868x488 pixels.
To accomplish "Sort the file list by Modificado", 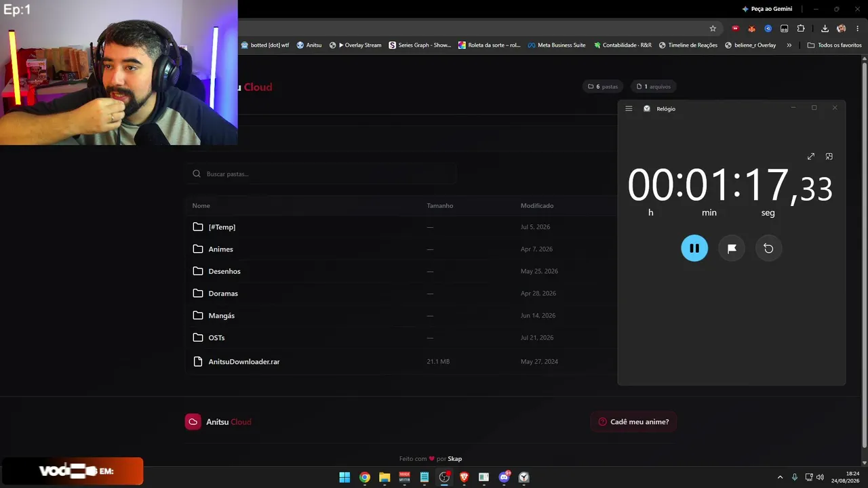I will pyautogui.click(x=537, y=205).
